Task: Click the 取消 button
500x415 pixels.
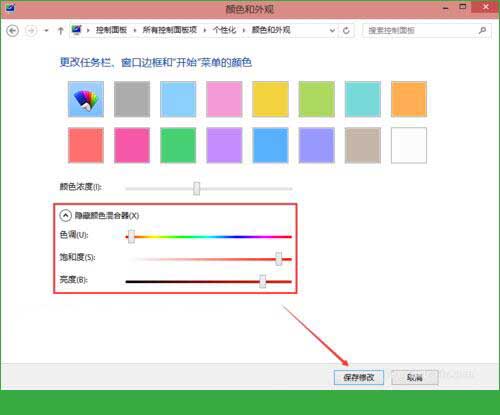Action: click(x=415, y=377)
